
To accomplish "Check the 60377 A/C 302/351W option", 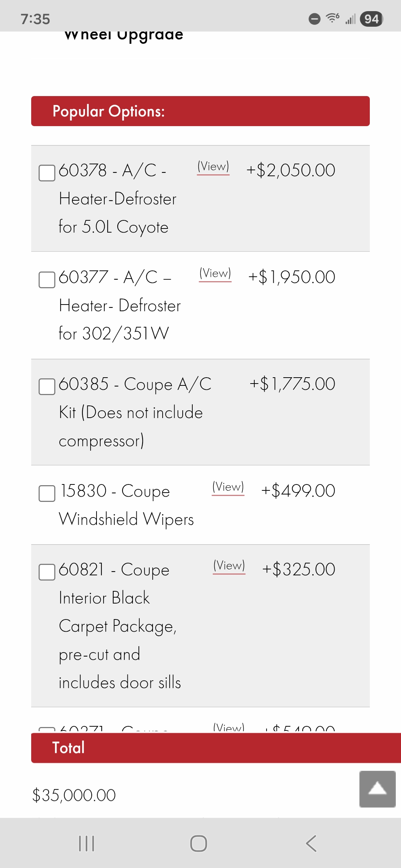I will (47, 280).
